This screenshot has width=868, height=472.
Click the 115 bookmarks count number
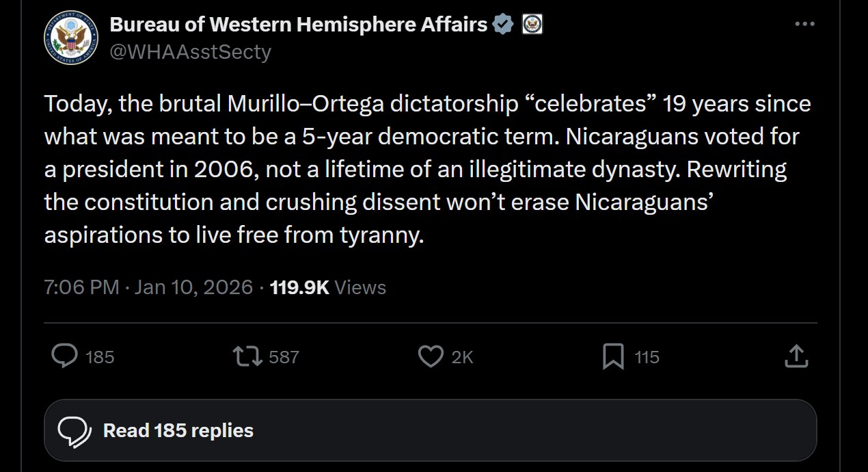647,357
